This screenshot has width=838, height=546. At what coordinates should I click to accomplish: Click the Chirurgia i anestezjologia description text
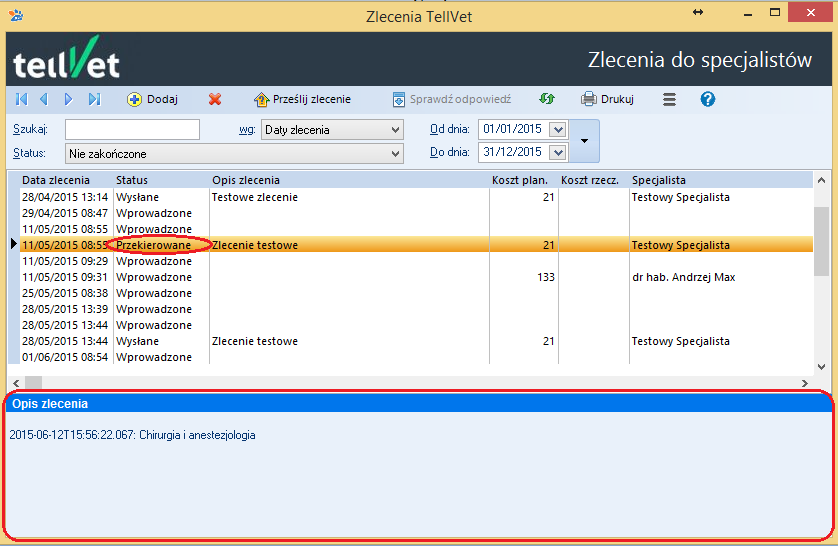[x=197, y=435]
